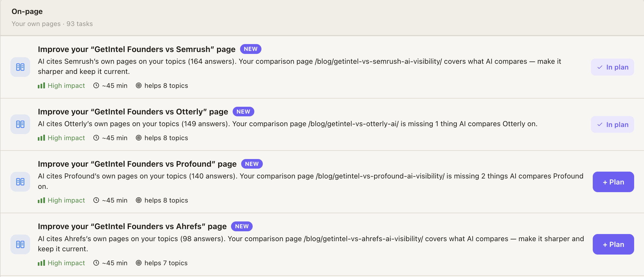The image size is (644, 277).
Task: Click the NEW badge on Semrush task
Action: coord(251,49)
